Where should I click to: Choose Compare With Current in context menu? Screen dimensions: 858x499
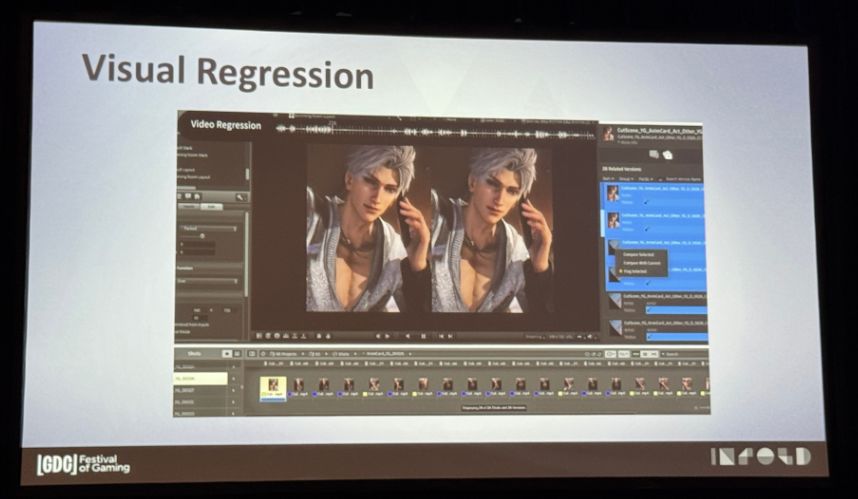(x=641, y=263)
